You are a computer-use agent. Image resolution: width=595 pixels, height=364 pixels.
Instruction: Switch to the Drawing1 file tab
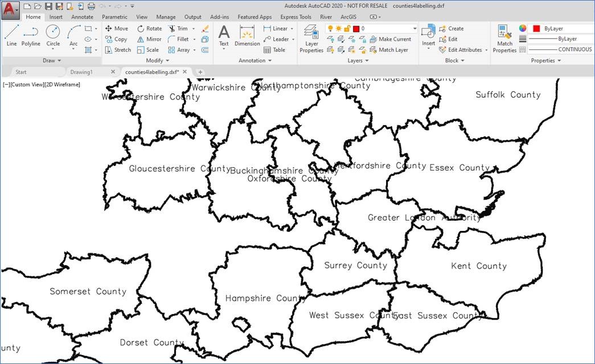tap(81, 72)
